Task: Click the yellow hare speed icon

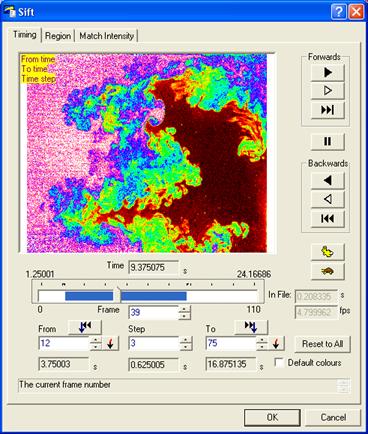Action: point(328,252)
